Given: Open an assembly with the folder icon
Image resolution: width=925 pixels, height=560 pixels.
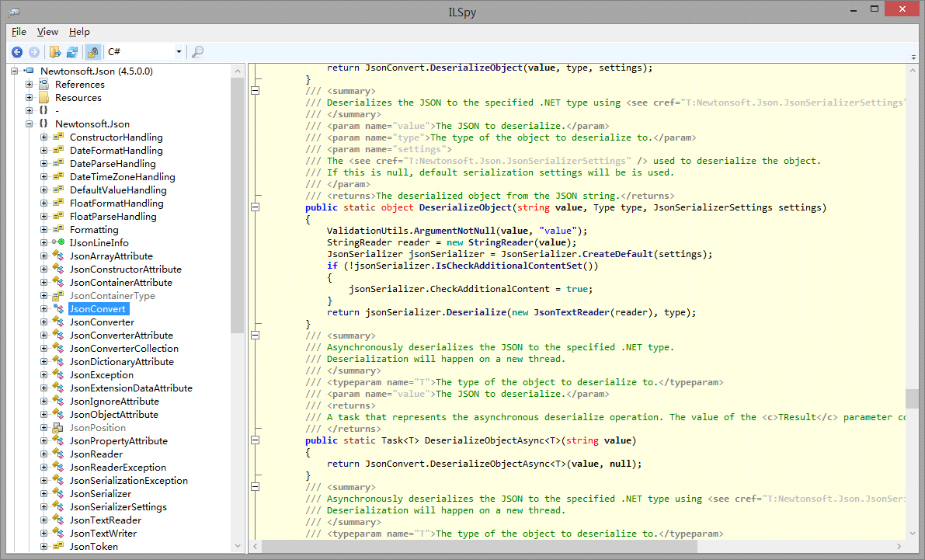Looking at the screenshot, I should [55, 52].
